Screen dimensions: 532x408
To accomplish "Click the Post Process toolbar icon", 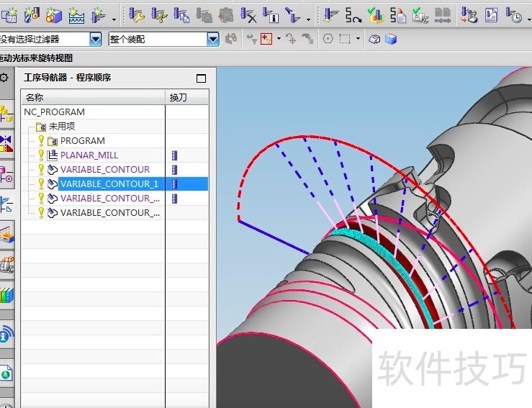I will [x=469, y=14].
